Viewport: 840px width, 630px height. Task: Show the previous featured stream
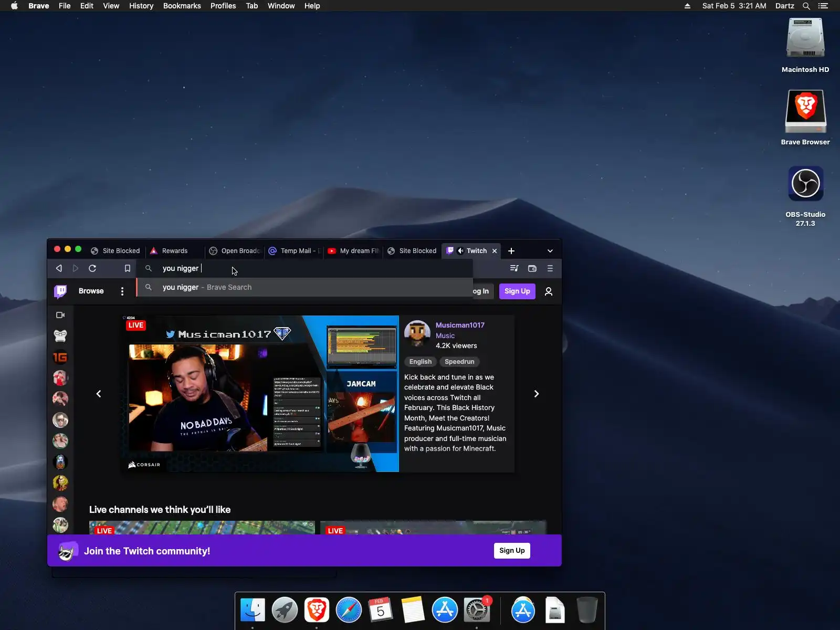coord(99,394)
